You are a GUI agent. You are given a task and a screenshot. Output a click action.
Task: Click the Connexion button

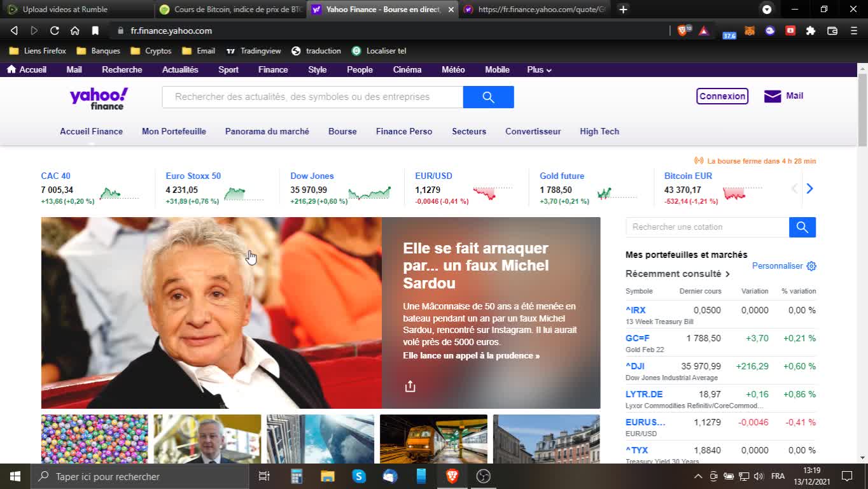(x=722, y=96)
